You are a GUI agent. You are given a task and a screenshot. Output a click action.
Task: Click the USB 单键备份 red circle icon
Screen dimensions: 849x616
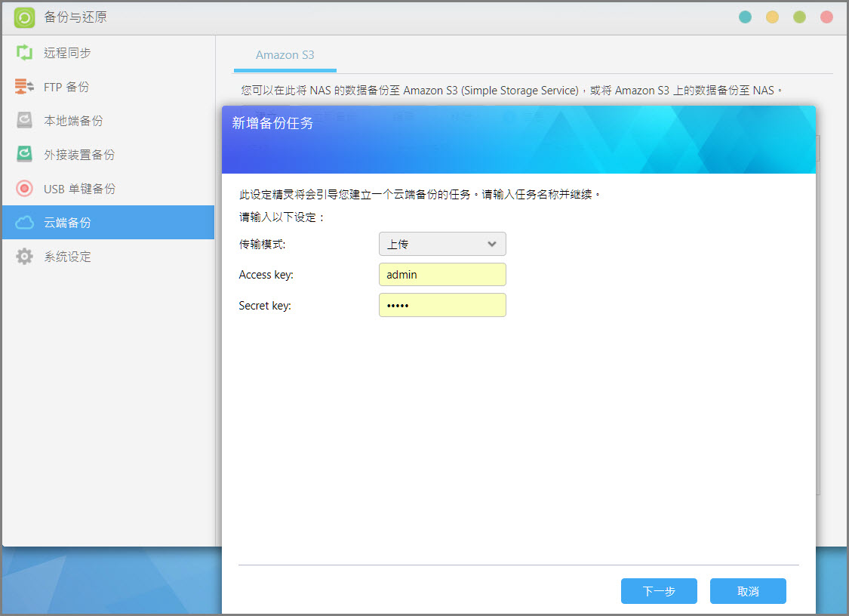[x=24, y=189]
